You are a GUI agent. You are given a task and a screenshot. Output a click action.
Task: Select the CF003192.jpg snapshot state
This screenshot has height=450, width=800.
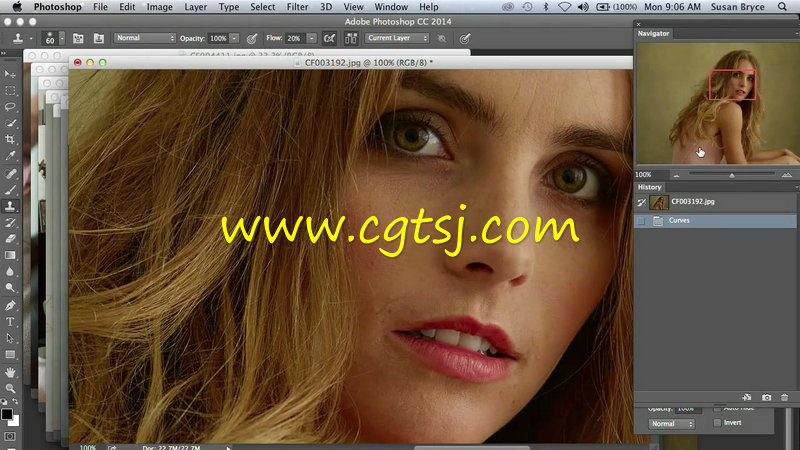tap(715, 202)
